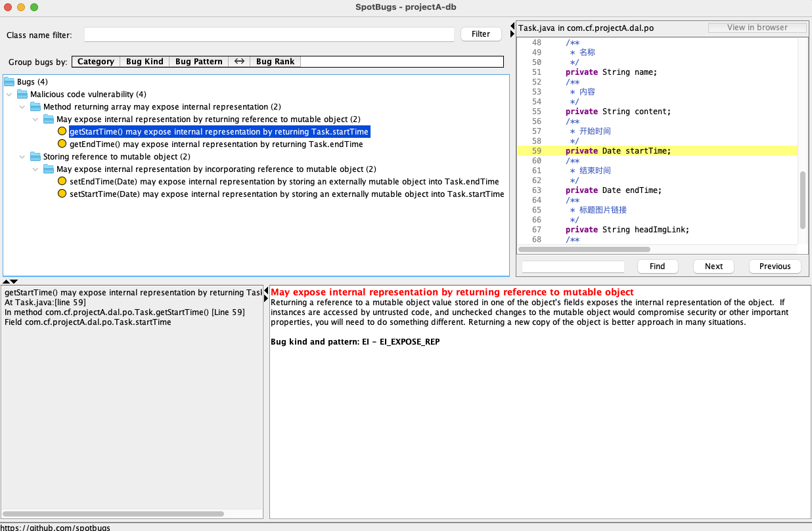This screenshot has width=812, height=531.
Task: Click the source code horizontal scrollbar
Action: coord(584,249)
